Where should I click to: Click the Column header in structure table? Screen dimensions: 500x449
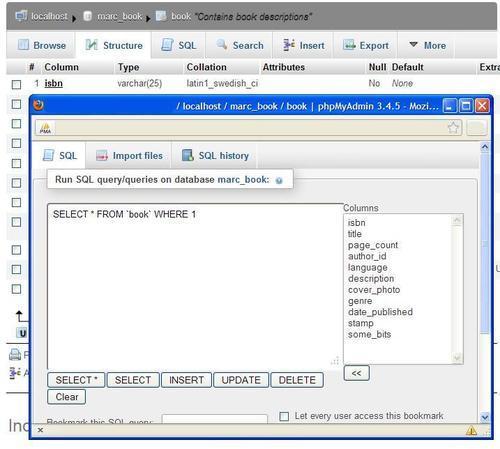coord(61,67)
